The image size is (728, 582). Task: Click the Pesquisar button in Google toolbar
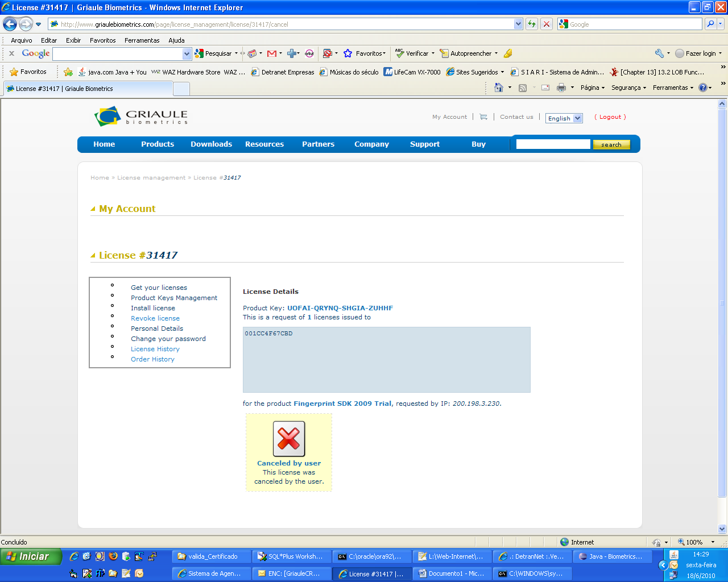(214, 53)
